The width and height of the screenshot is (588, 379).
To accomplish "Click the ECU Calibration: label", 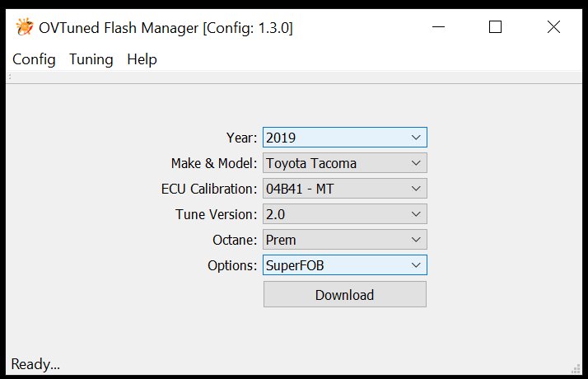I will coord(209,189).
